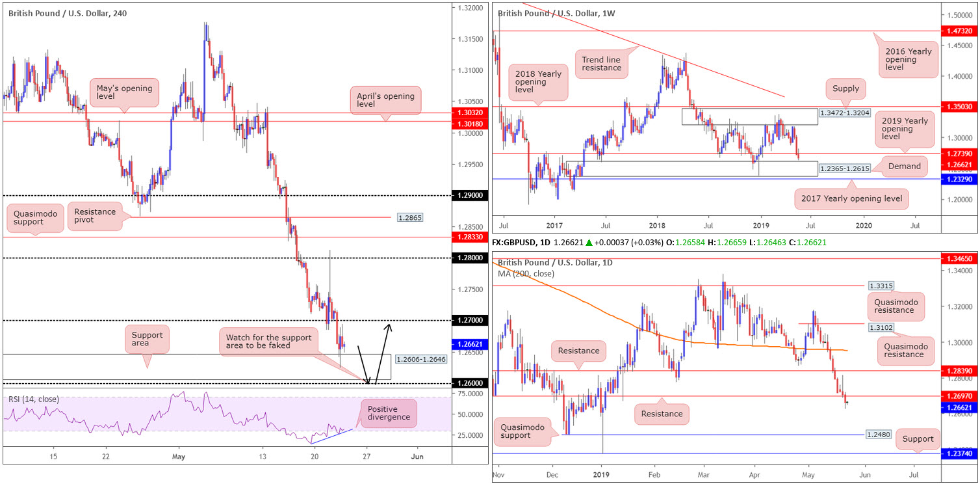The width and height of the screenshot is (980, 484).
Task: Click 'Watch for the support area to be faked'
Action: 268,343
